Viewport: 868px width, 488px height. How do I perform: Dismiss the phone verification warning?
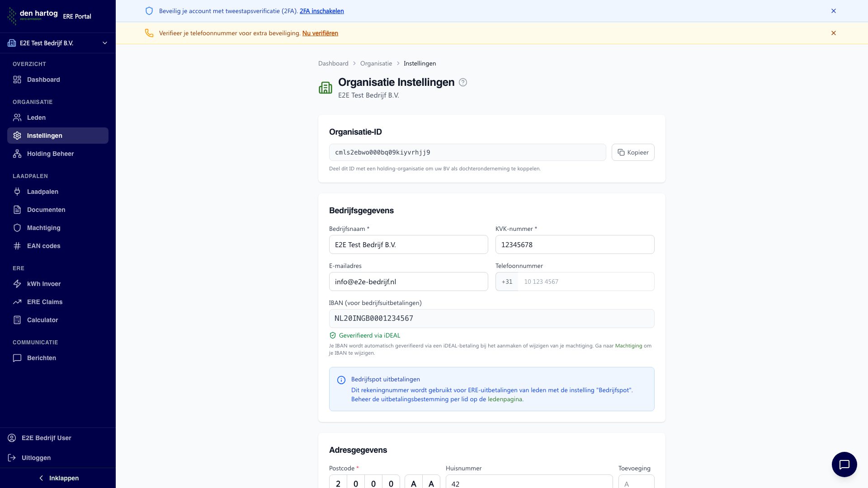(834, 33)
